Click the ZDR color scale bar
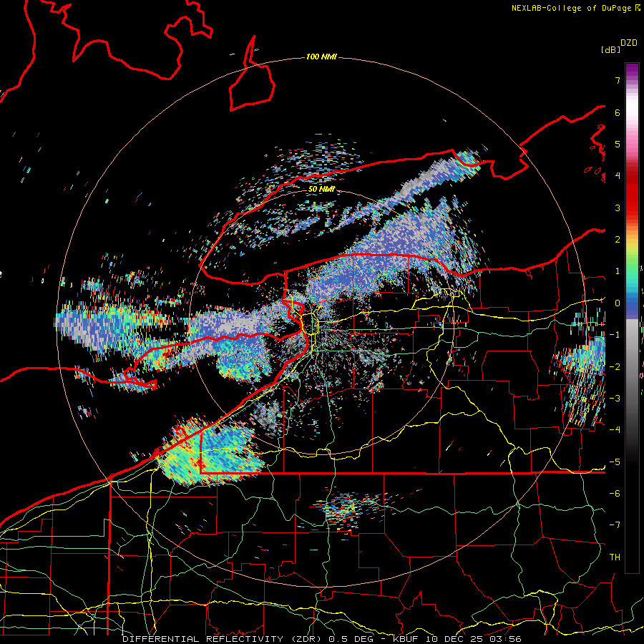Viewport: 644px width, 644px height. click(632, 318)
